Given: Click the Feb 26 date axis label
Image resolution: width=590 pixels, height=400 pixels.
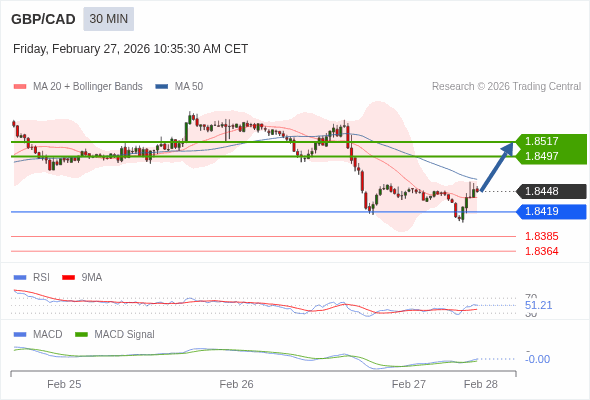Looking at the screenshot, I should tap(236, 384).
